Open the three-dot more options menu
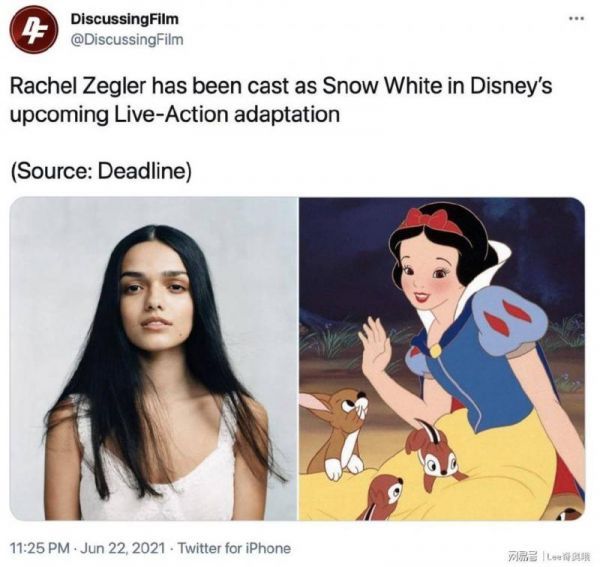Image resolution: width=600 pixels, height=567 pixels. click(577, 18)
